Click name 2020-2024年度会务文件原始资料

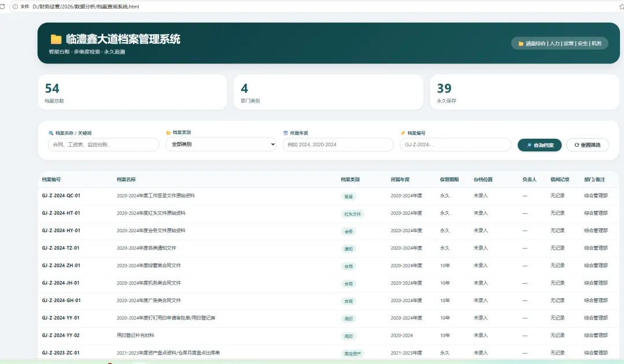(151, 231)
